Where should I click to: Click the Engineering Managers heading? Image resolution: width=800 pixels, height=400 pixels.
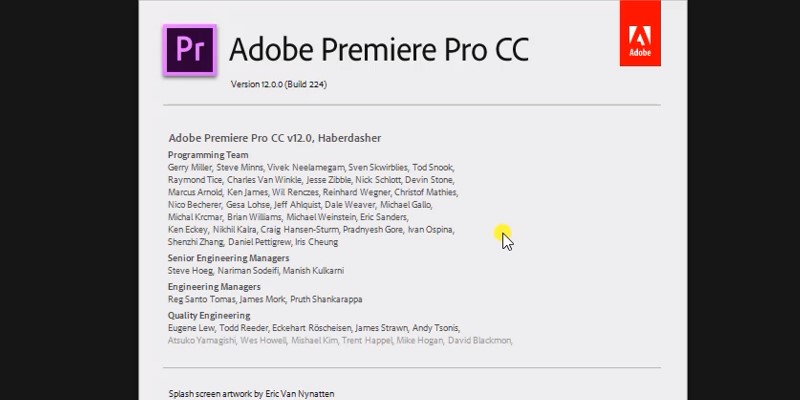coord(214,287)
